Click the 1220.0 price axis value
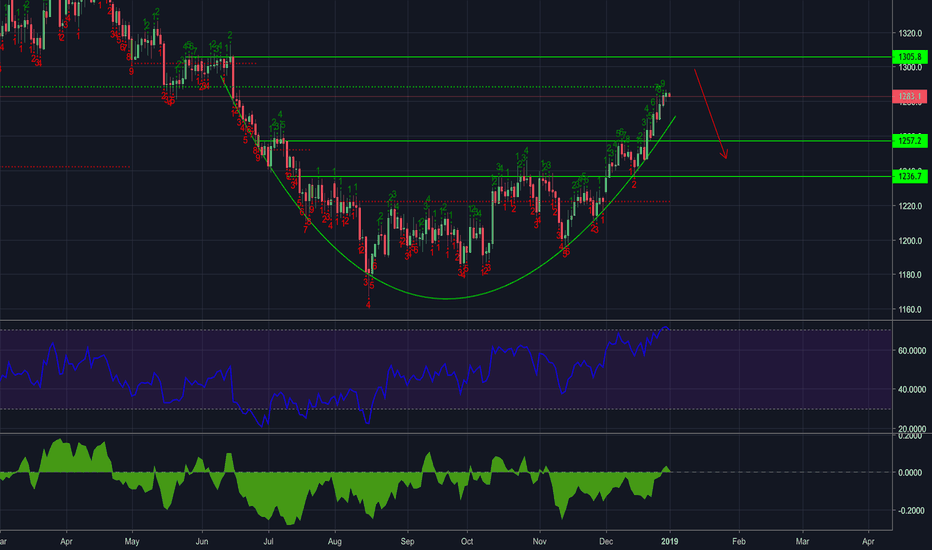Image resolution: width=932 pixels, height=550 pixels. (x=910, y=206)
